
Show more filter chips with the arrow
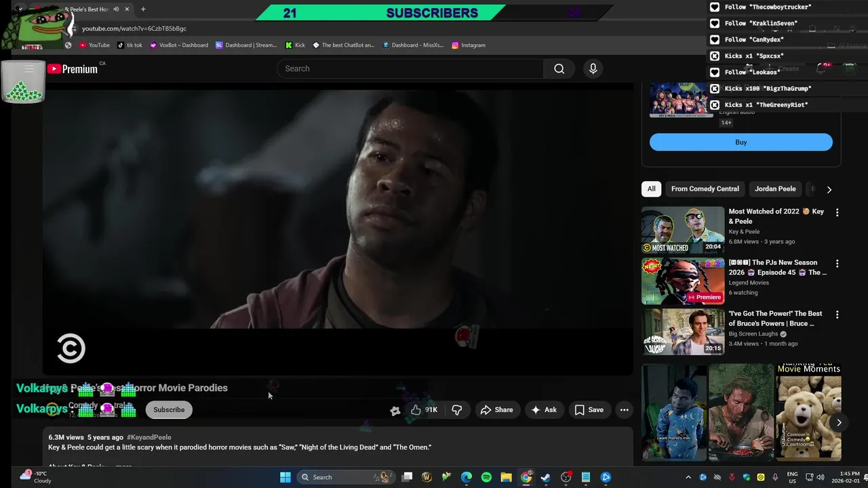(829, 190)
